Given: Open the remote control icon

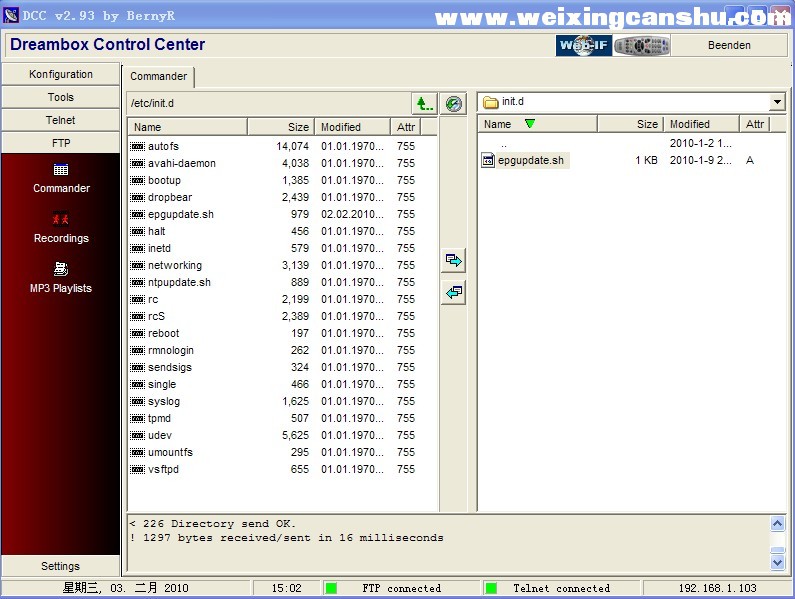Looking at the screenshot, I should tap(642, 45).
